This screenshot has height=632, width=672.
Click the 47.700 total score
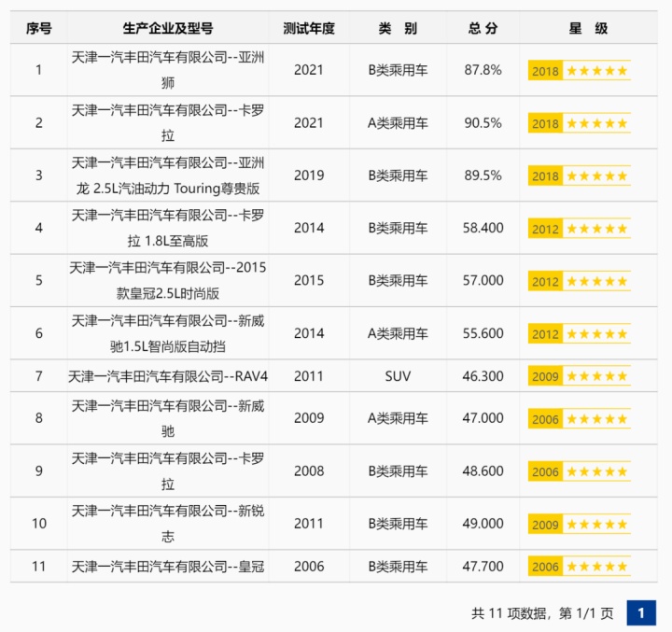coord(483,566)
